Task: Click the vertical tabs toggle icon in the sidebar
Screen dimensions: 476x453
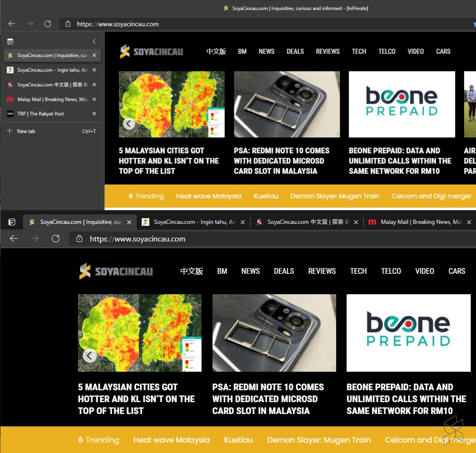Action: [x=10, y=42]
